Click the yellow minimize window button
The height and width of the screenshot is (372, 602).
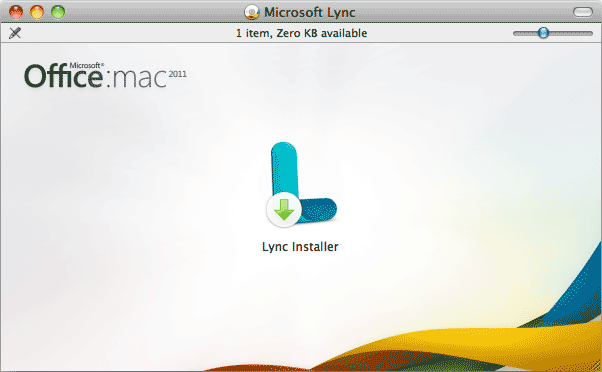[37, 12]
